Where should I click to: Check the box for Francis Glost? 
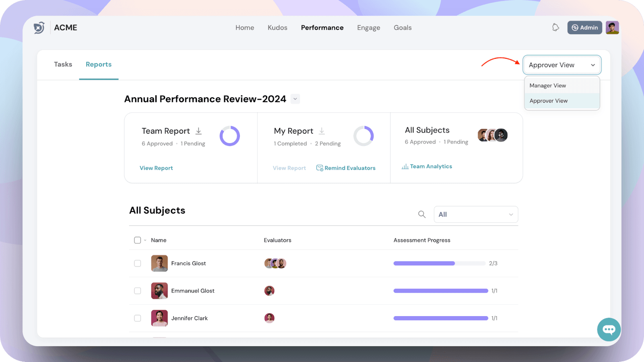(x=138, y=263)
